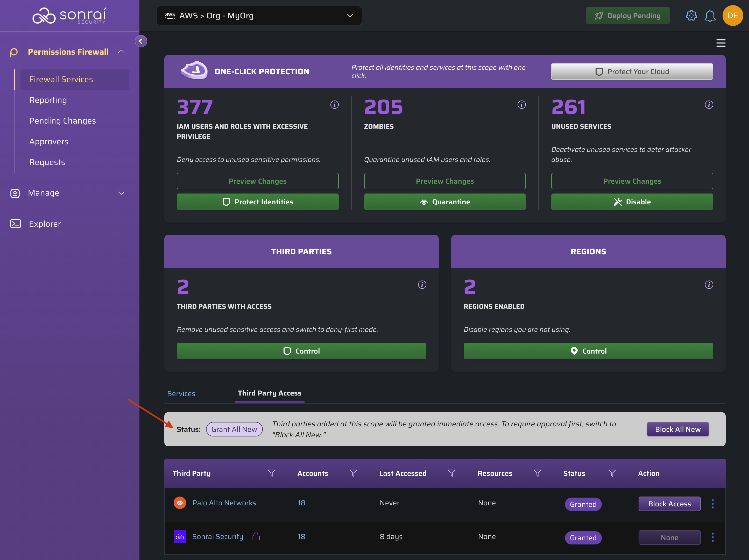
Task: Open more options for Sonrai Security row
Action: (x=712, y=537)
